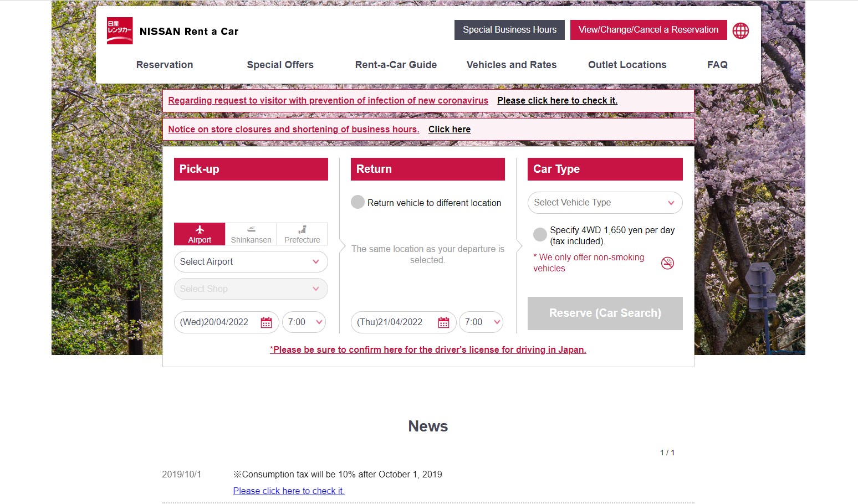Switch to the Prefecture pick-up tab
The width and height of the screenshot is (858, 504).
[302, 234]
